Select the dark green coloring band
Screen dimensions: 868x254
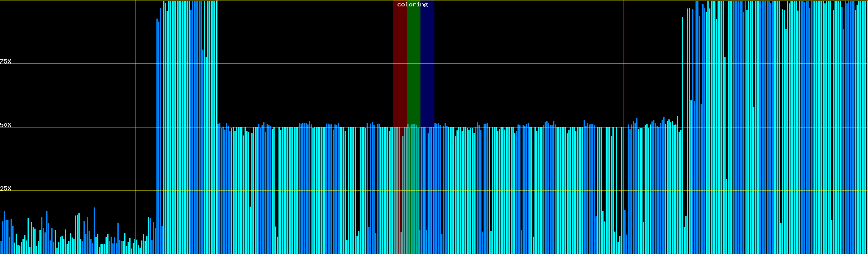pos(413,63)
